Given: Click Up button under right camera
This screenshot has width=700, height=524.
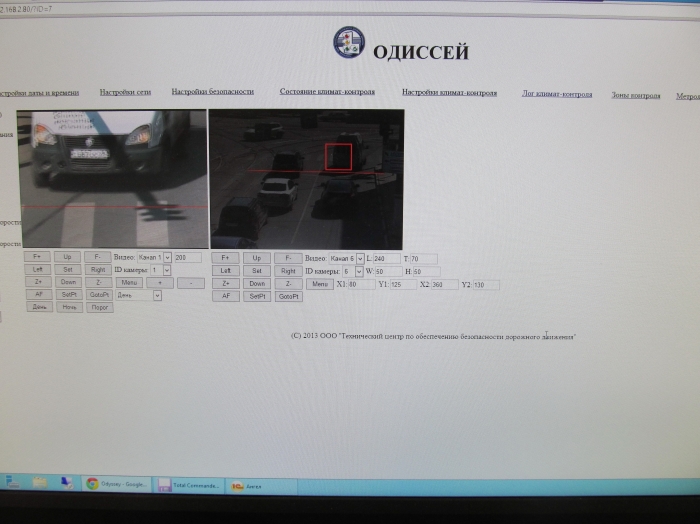Looking at the screenshot, I should coord(257,258).
